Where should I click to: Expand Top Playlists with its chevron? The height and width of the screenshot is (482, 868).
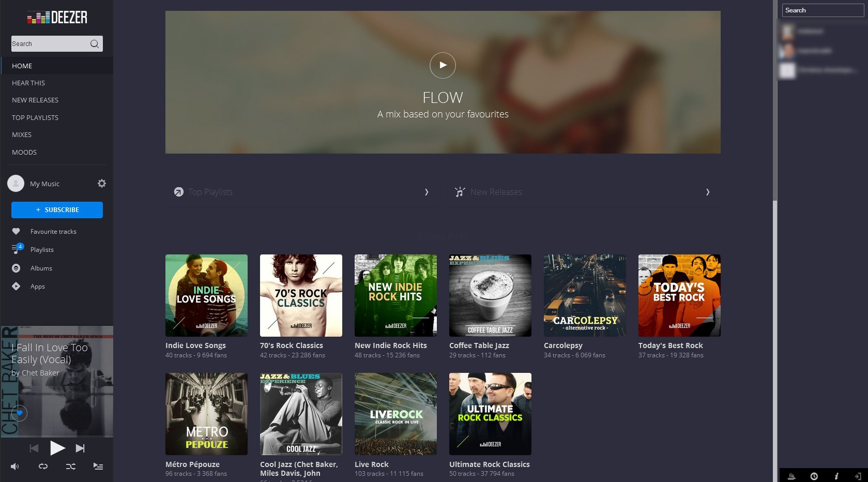pos(427,192)
